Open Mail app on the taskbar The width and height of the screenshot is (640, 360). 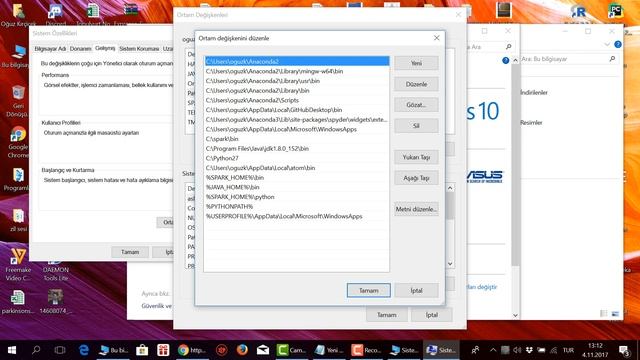click(x=263, y=350)
